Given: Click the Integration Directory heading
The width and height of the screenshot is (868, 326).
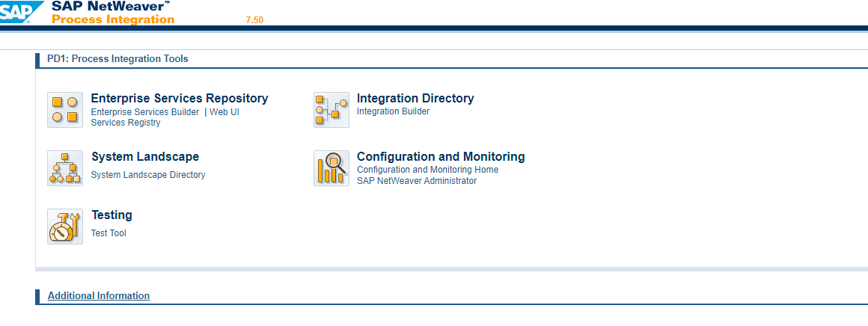Looking at the screenshot, I should click(x=415, y=98).
